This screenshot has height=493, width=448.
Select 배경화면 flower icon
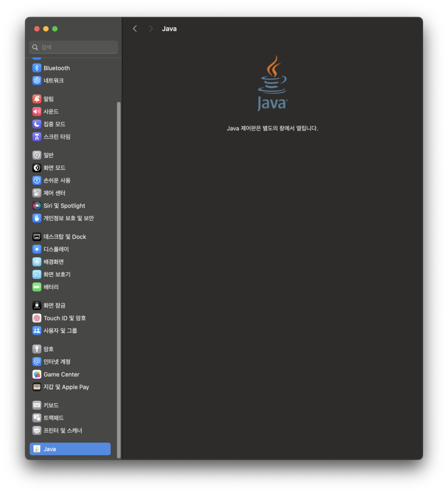[37, 262]
